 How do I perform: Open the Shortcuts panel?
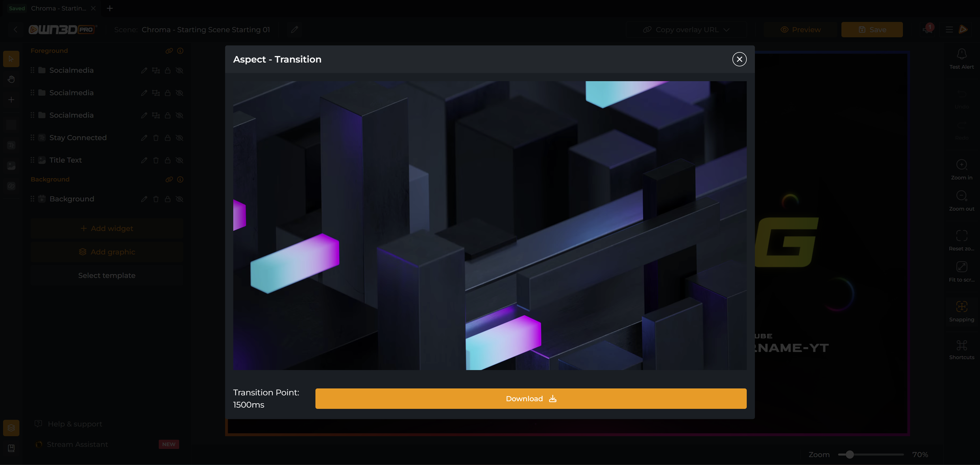(962, 350)
